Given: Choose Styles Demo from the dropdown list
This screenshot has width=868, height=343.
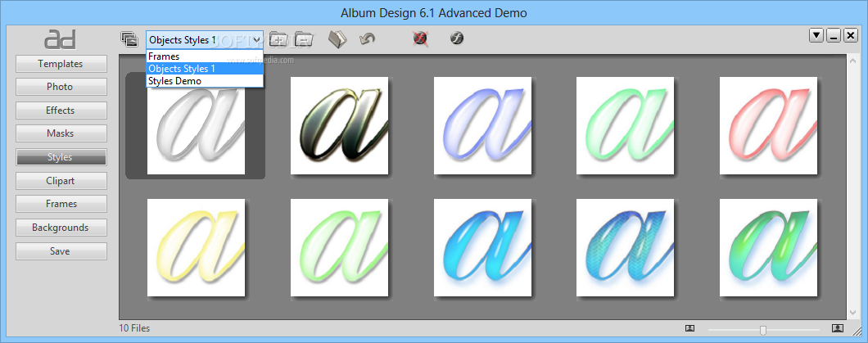Looking at the screenshot, I should coord(204,81).
